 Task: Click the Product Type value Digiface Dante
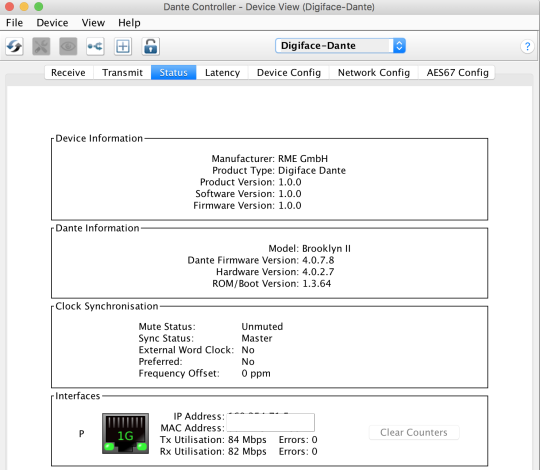pyautogui.click(x=312, y=170)
